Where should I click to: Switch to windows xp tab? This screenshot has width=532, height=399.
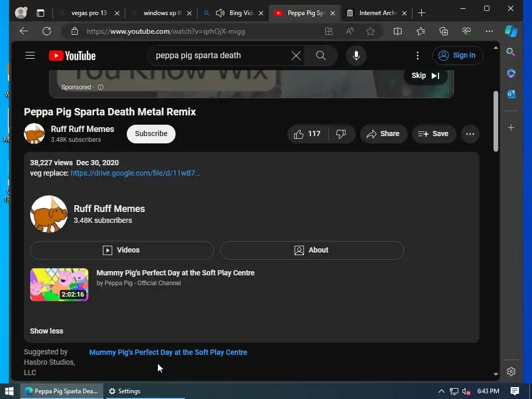point(162,13)
